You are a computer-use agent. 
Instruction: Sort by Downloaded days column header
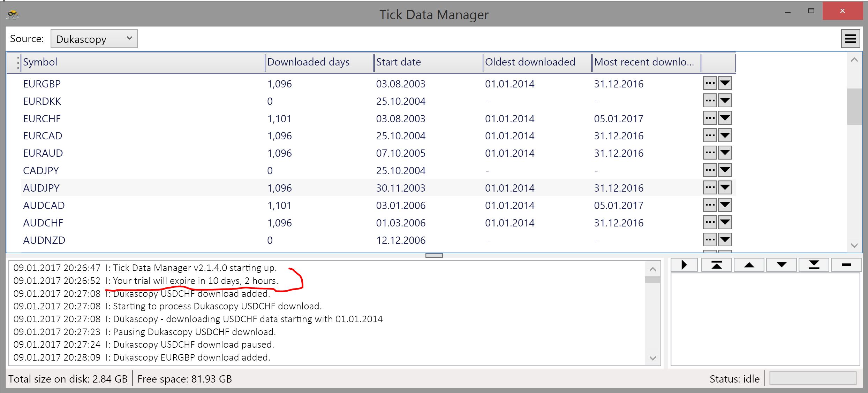(x=319, y=62)
